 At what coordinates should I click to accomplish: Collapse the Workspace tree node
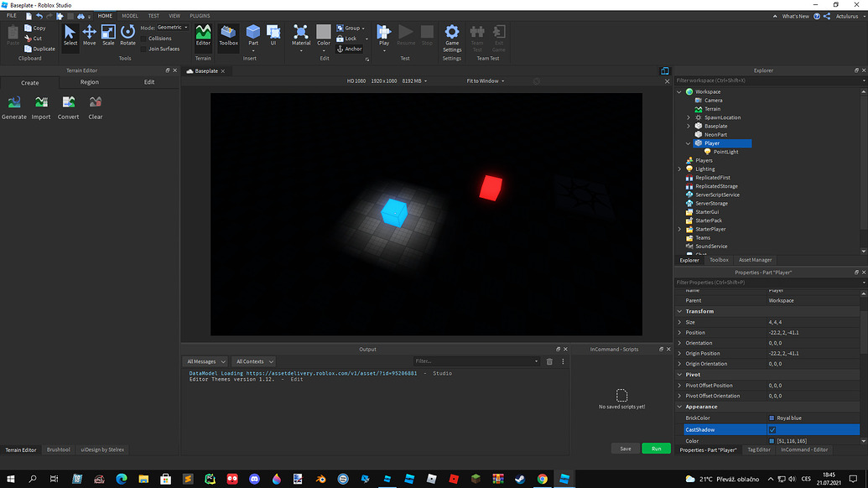[x=680, y=92]
